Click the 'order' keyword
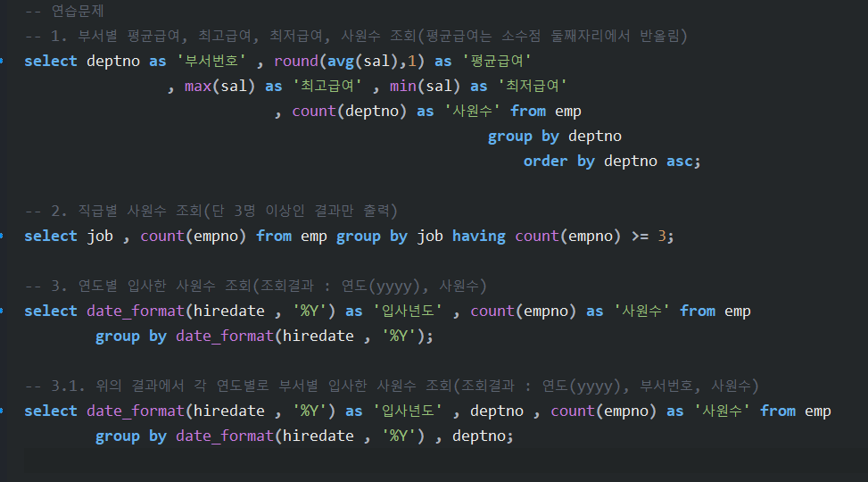868x482 pixels. point(546,162)
